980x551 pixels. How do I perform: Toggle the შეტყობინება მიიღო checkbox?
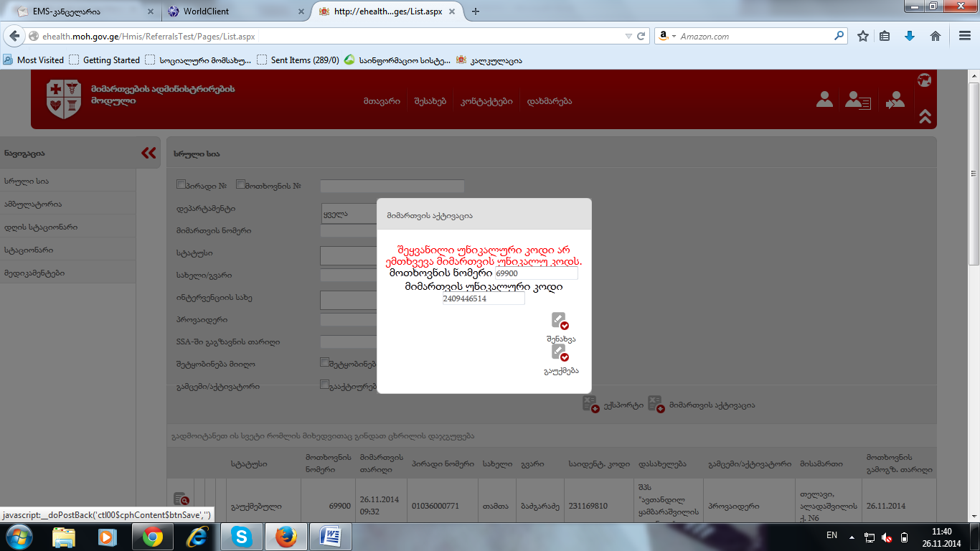tap(325, 363)
